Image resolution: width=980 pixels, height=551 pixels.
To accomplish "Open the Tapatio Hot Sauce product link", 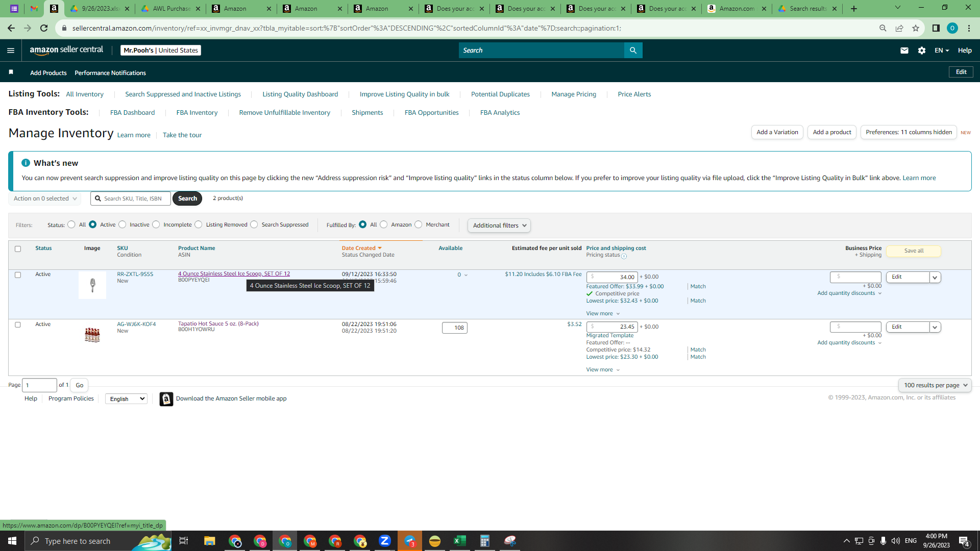I will pyautogui.click(x=218, y=324).
